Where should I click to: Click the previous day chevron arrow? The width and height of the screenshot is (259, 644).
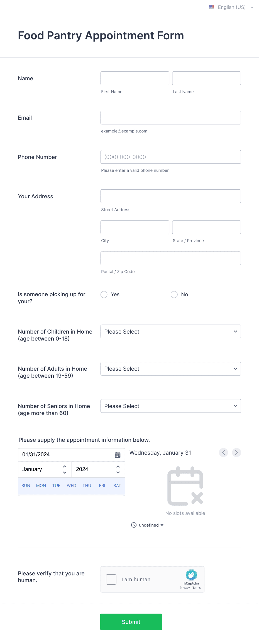click(223, 452)
